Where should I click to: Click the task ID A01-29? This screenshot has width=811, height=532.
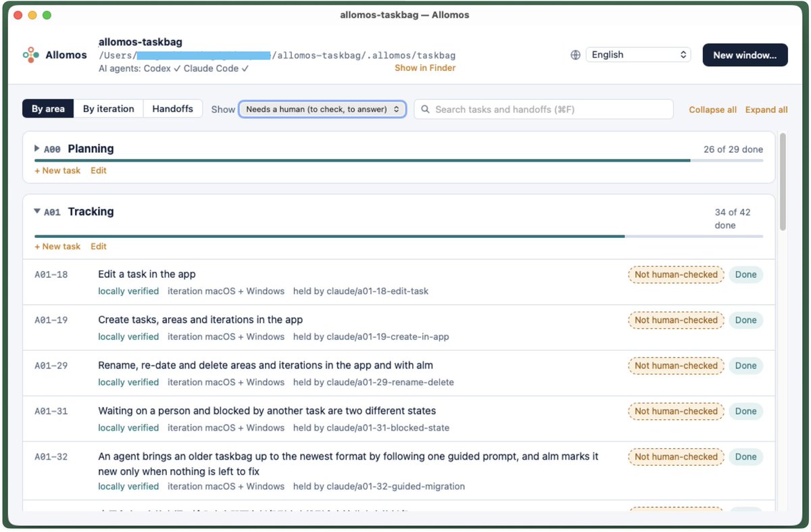(x=51, y=366)
